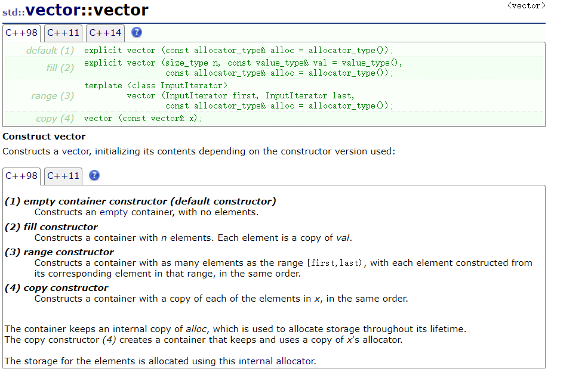The width and height of the screenshot is (588, 375).
Task: Switch the prototype box to the C++11 tab
Action: (x=63, y=33)
